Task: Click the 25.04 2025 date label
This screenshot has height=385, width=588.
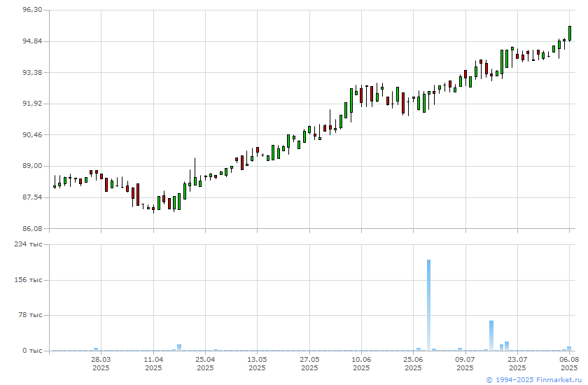Action: click(205, 363)
